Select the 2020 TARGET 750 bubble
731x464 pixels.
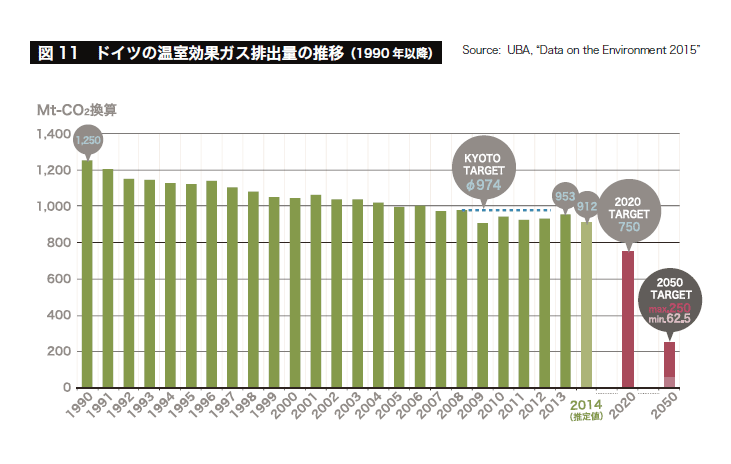(x=627, y=213)
